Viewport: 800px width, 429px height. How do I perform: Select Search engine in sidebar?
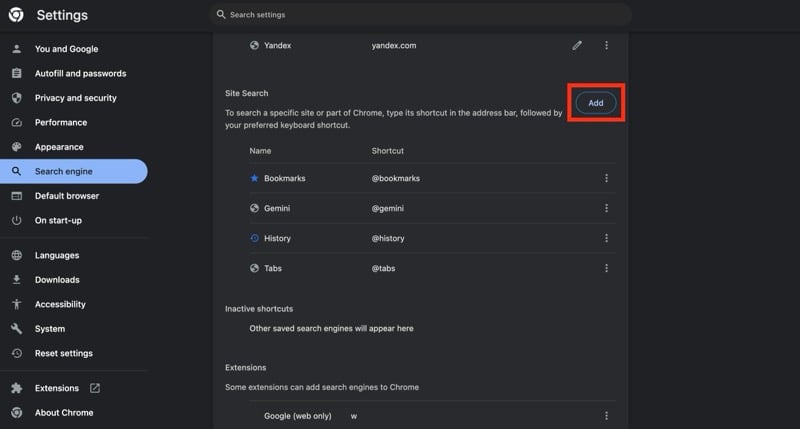pyautogui.click(x=74, y=171)
